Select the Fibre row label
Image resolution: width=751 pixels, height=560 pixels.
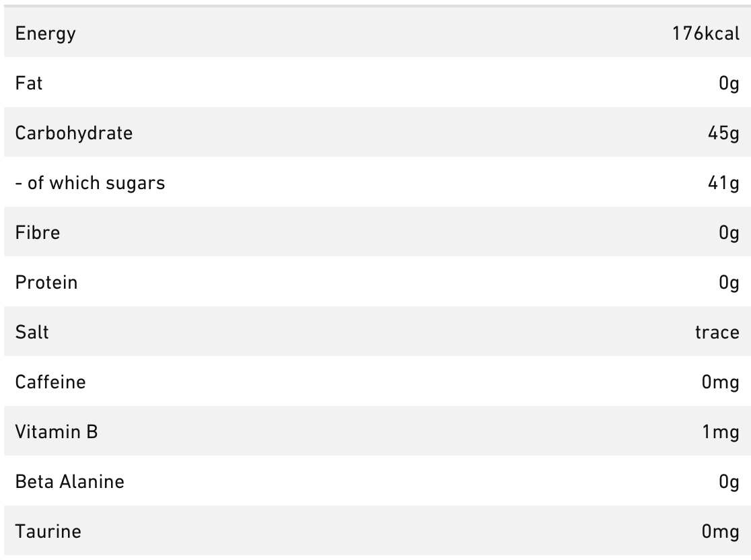pos(38,233)
